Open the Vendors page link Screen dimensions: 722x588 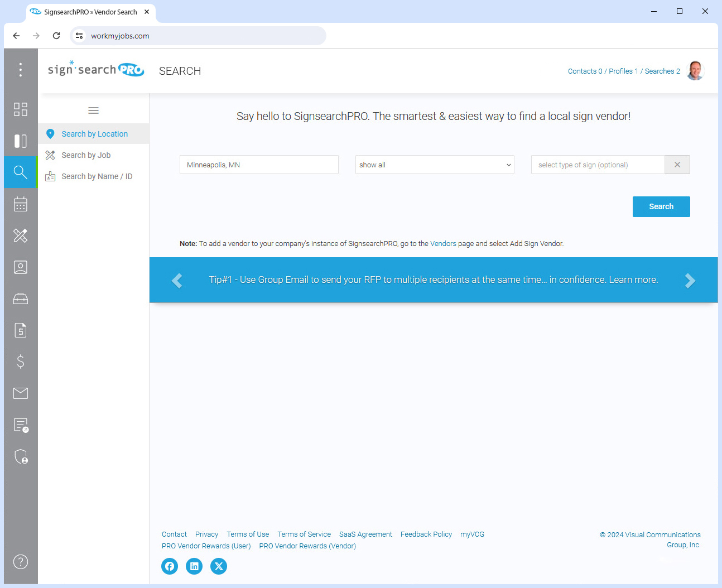pyautogui.click(x=443, y=244)
